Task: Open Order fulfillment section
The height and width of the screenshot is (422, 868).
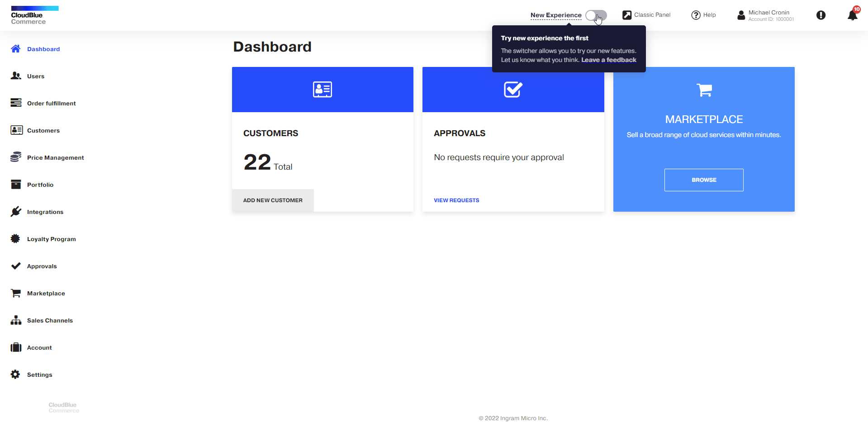Action: tap(52, 103)
